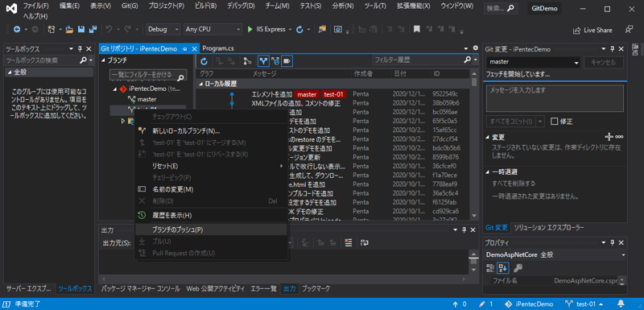Select ブランチのプッシュ(P) in context menu
The image size is (644, 310).
tap(211, 229)
